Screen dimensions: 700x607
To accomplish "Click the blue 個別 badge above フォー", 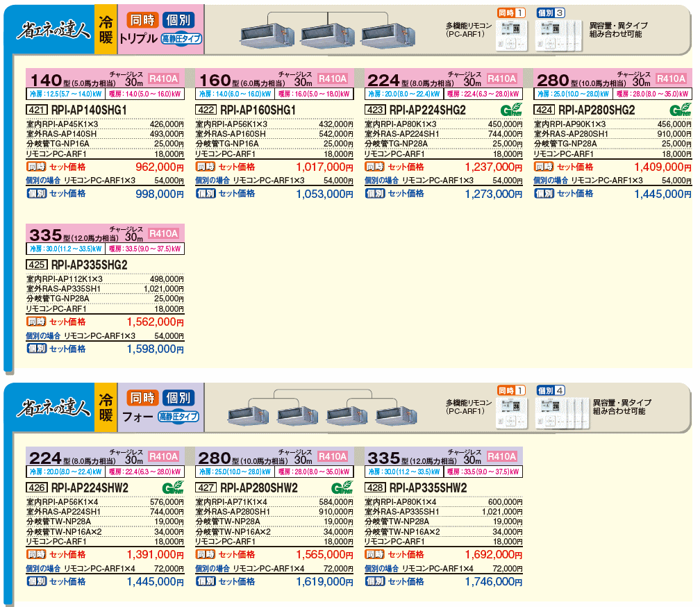I will [x=178, y=398].
